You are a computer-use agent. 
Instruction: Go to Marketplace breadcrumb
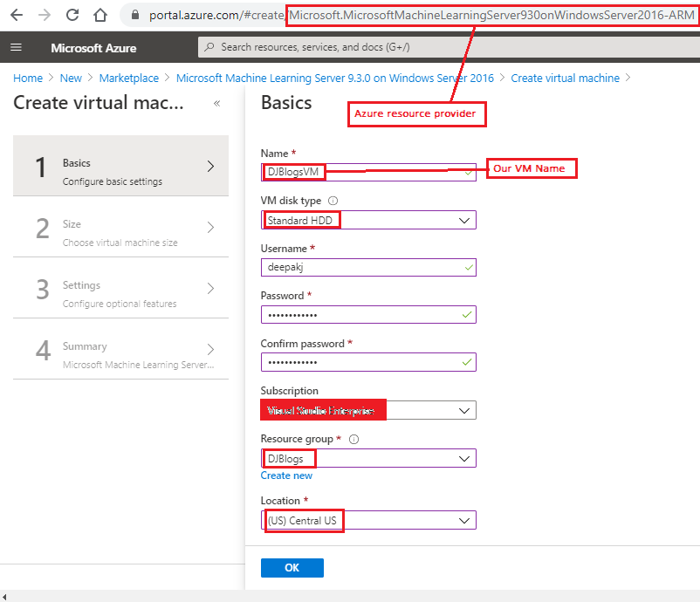tap(129, 79)
